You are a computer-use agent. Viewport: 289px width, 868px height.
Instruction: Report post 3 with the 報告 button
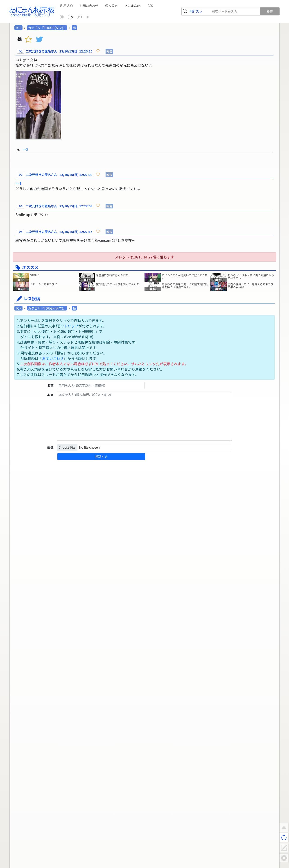109,206
